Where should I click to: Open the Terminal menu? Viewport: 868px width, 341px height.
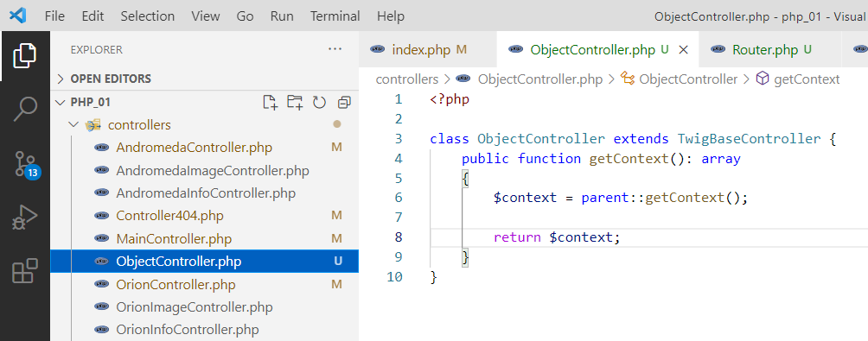coord(335,16)
